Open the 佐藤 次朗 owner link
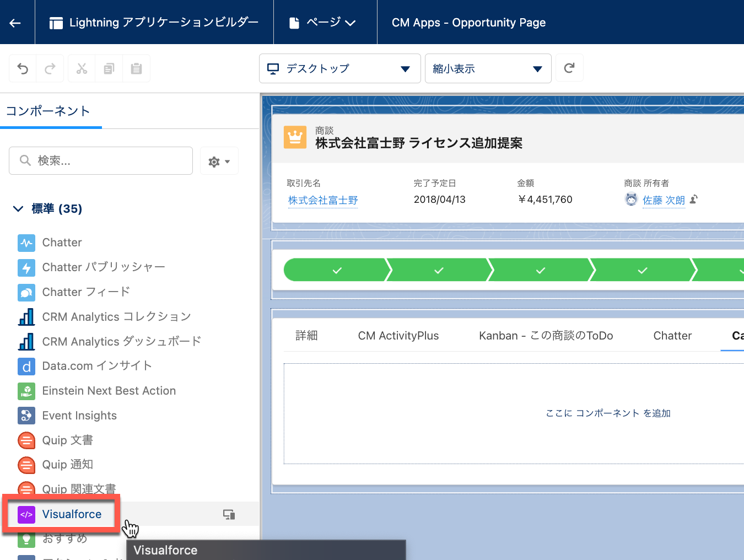Screen dimensions: 744x560 pyautogui.click(x=664, y=200)
